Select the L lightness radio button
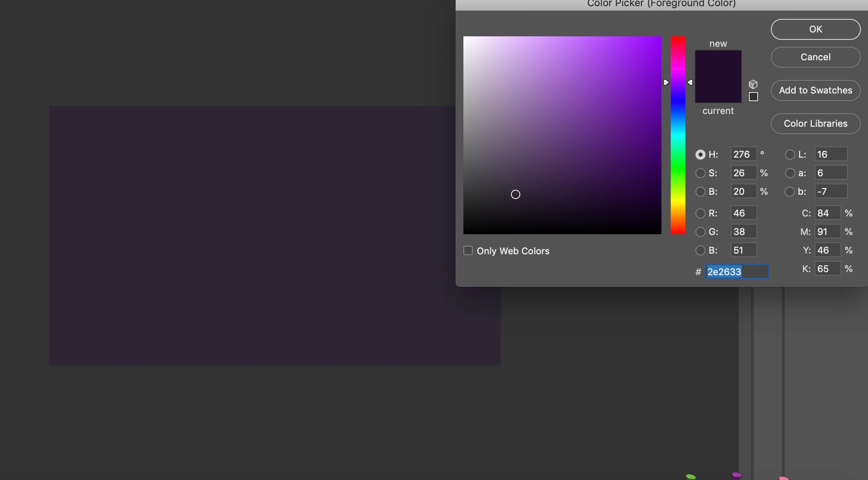Image resolution: width=868 pixels, height=480 pixels. (x=789, y=155)
